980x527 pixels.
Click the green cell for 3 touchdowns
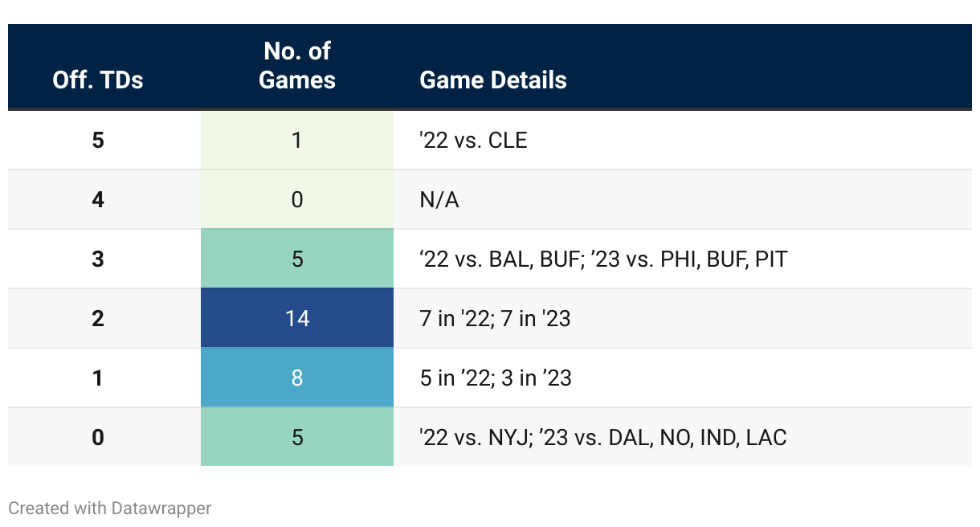[297, 259]
